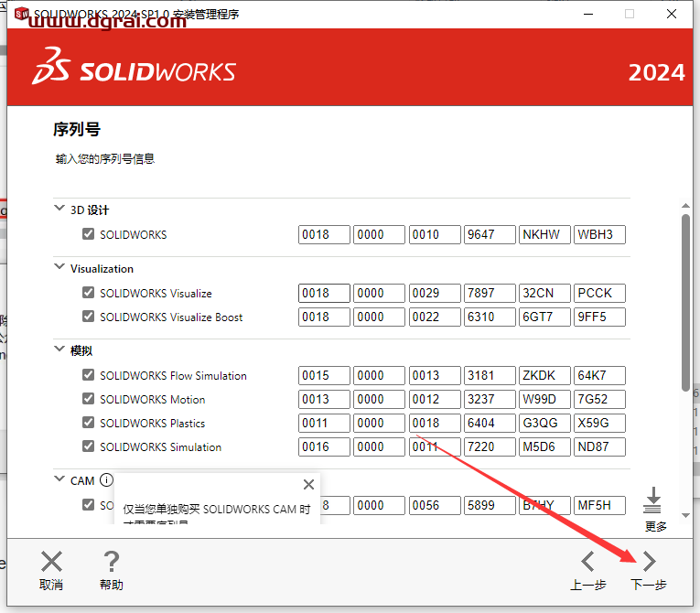Screen dimensions: 700x613
Task: Go back with the 上一步 arrow
Action: pos(587,561)
